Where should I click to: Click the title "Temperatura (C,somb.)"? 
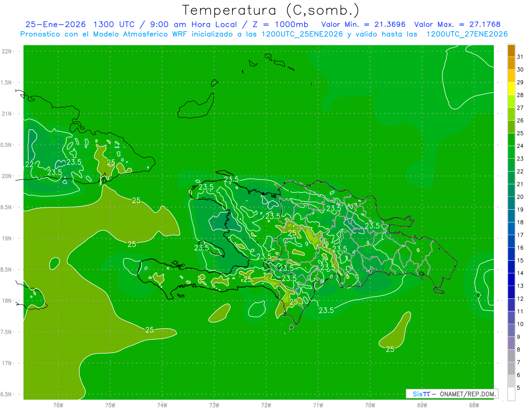[x=270, y=10]
